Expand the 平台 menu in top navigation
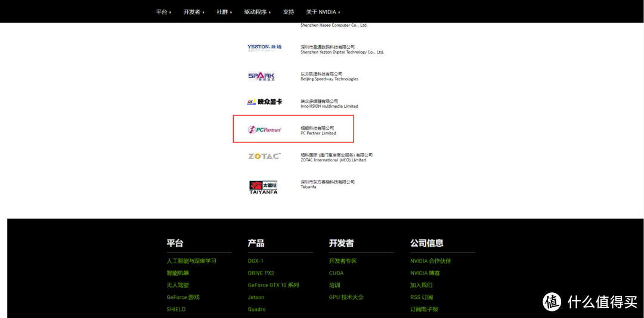This screenshot has height=318, width=644. click(x=163, y=12)
